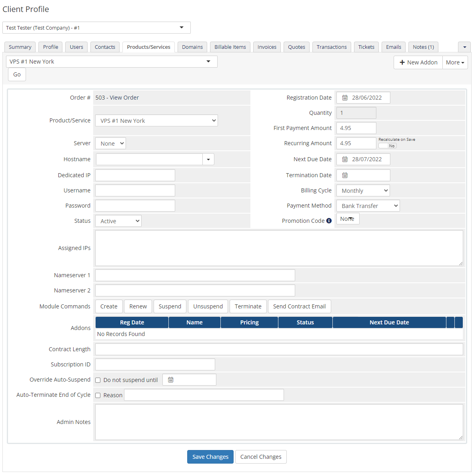Open the Server dropdown showing None
The width and height of the screenshot is (472, 476).
110,143
